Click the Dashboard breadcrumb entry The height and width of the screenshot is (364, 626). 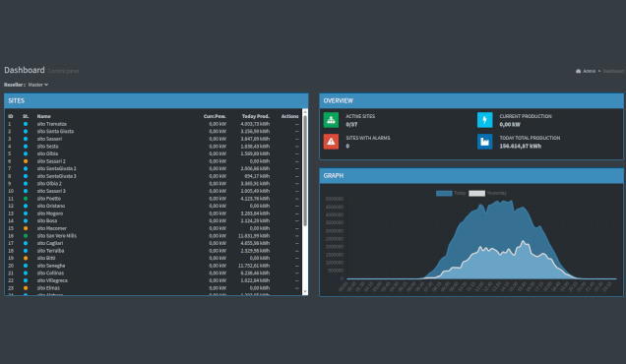(x=613, y=71)
